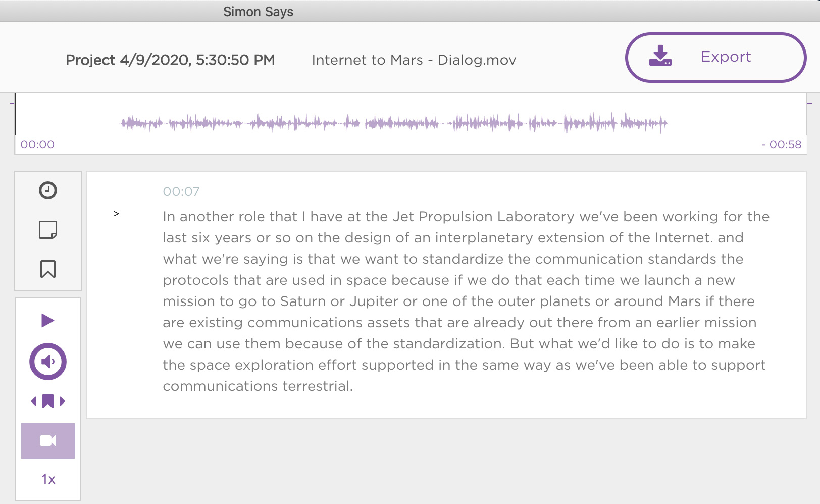Select the Internet to Mars - Dialog.mov filename

[414, 60]
